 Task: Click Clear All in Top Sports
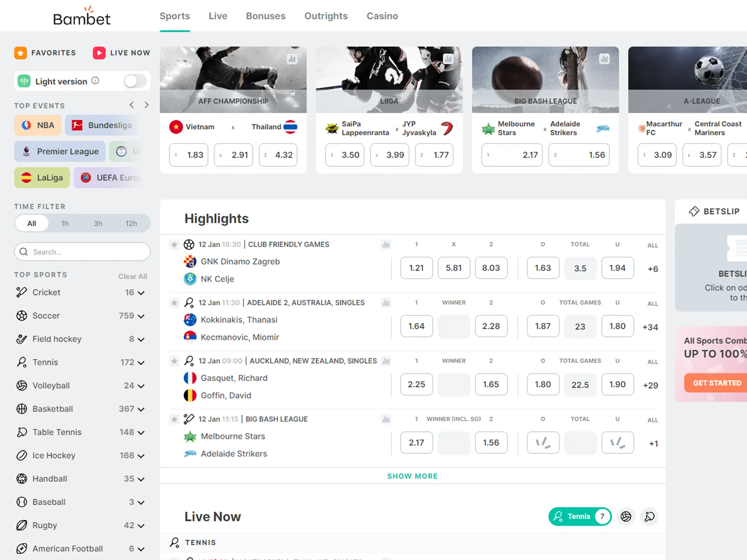[133, 276]
